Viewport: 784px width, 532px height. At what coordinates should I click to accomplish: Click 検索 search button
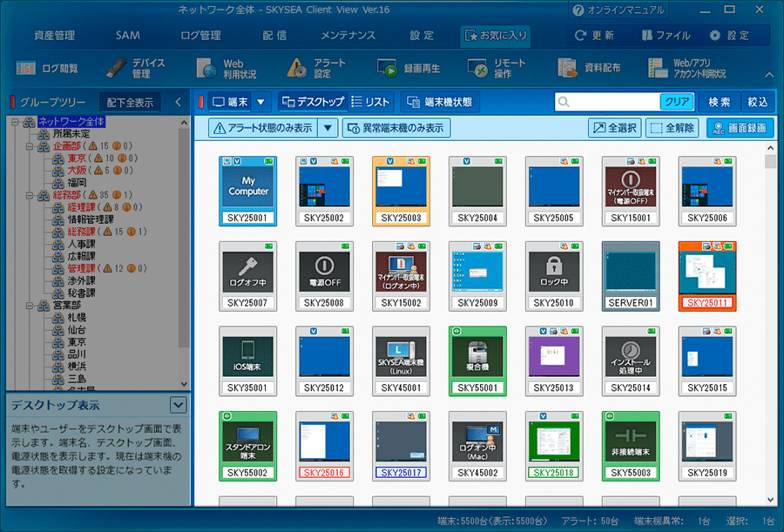(719, 102)
